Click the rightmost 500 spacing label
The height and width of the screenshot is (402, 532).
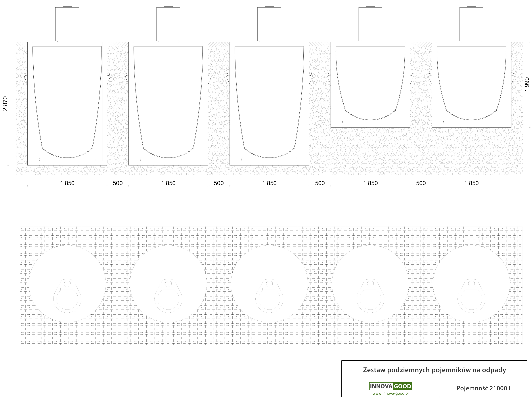click(421, 183)
